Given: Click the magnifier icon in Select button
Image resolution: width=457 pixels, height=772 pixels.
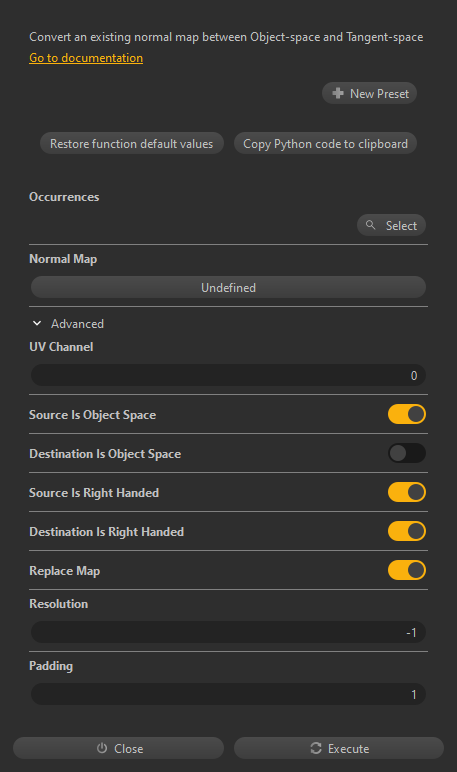Looking at the screenshot, I should click(x=370, y=225).
